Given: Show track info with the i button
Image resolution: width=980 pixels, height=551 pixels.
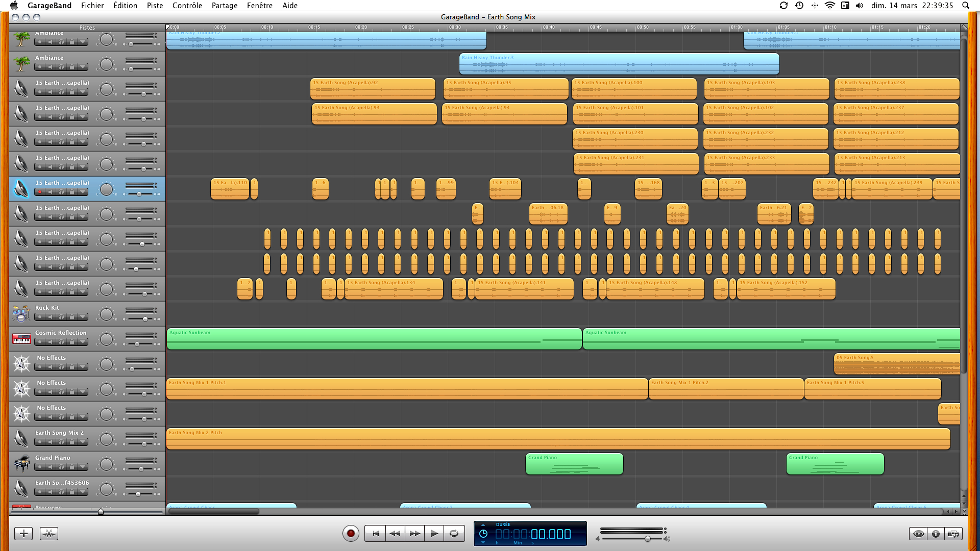Looking at the screenshot, I should tap(936, 534).
